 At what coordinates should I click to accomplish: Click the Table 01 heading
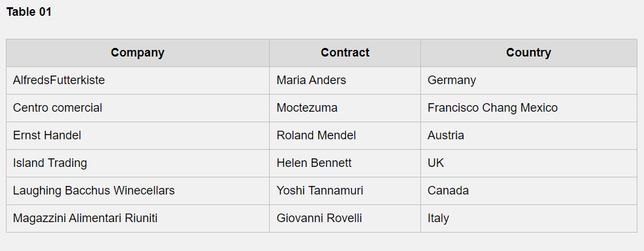29,12
